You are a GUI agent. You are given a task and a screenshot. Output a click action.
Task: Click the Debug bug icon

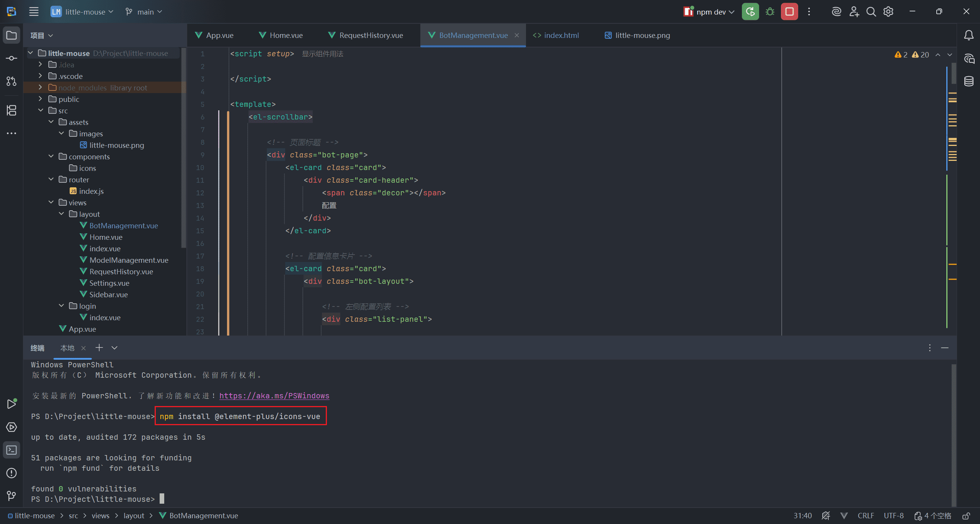point(770,12)
